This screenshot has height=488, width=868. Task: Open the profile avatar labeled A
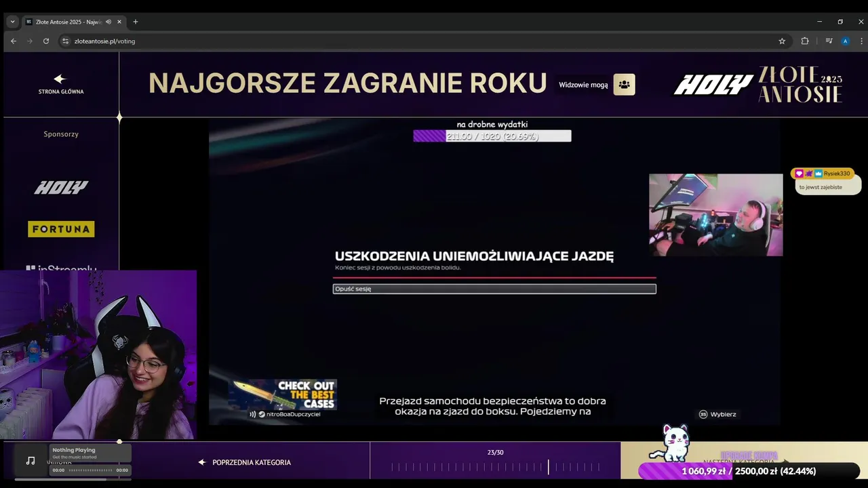point(845,41)
